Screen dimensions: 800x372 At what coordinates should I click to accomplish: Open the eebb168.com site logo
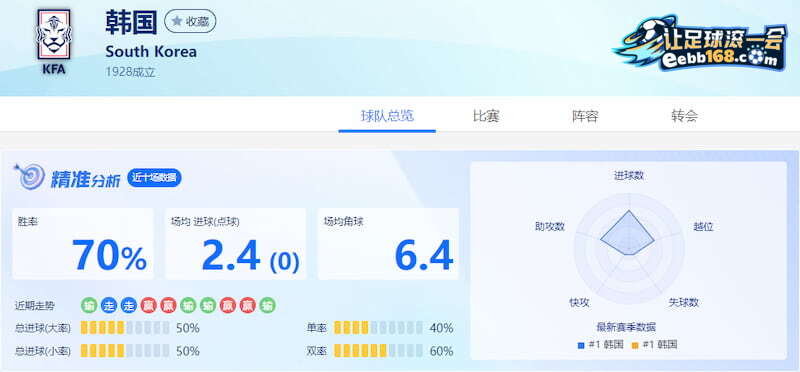[701, 42]
